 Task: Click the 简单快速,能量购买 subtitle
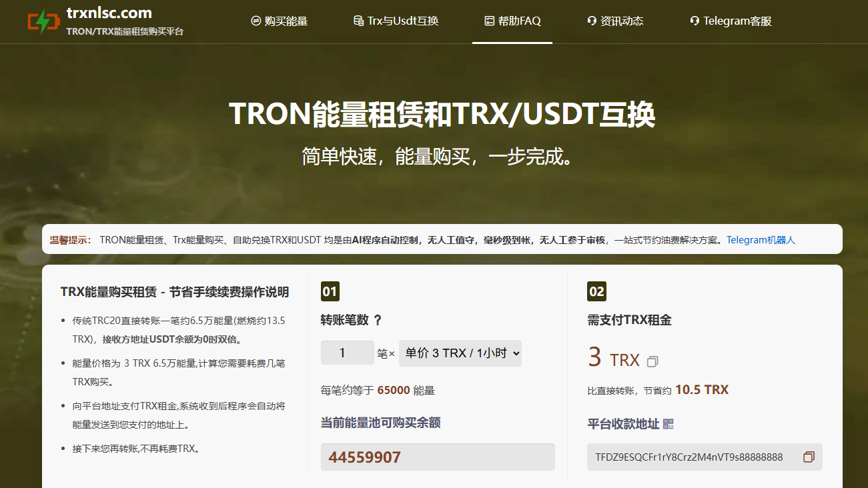pyautogui.click(x=439, y=157)
